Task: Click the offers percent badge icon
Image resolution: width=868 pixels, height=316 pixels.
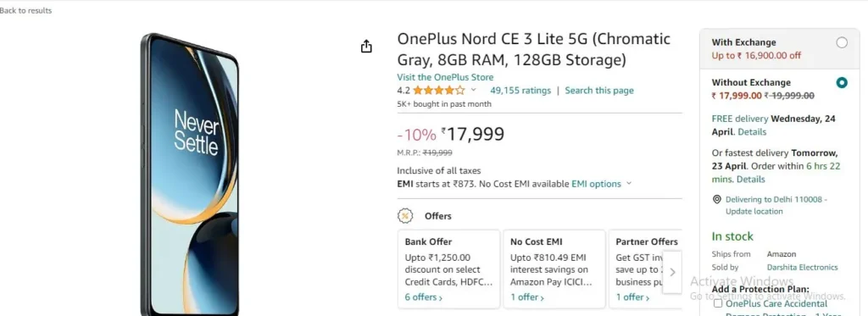Action: click(405, 216)
